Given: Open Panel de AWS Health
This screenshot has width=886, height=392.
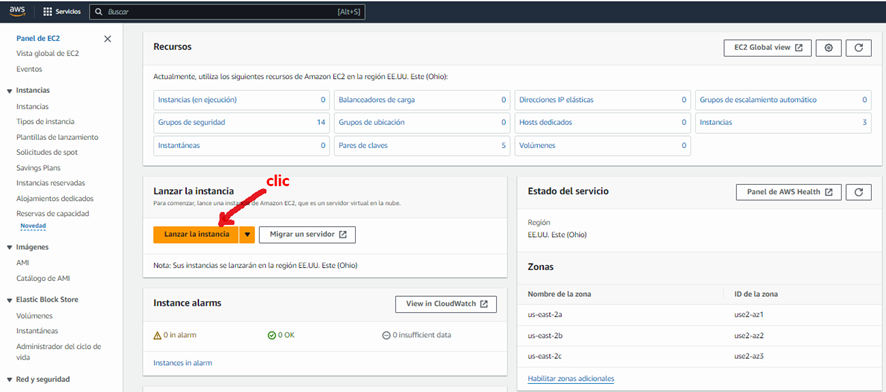Looking at the screenshot, I should pyautogui.click(x=789, y=192).
